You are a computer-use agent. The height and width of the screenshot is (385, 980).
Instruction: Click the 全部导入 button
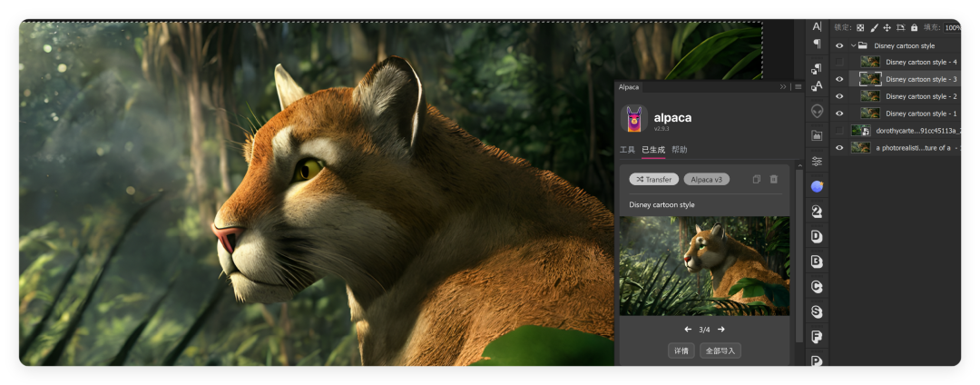[720, 350]
